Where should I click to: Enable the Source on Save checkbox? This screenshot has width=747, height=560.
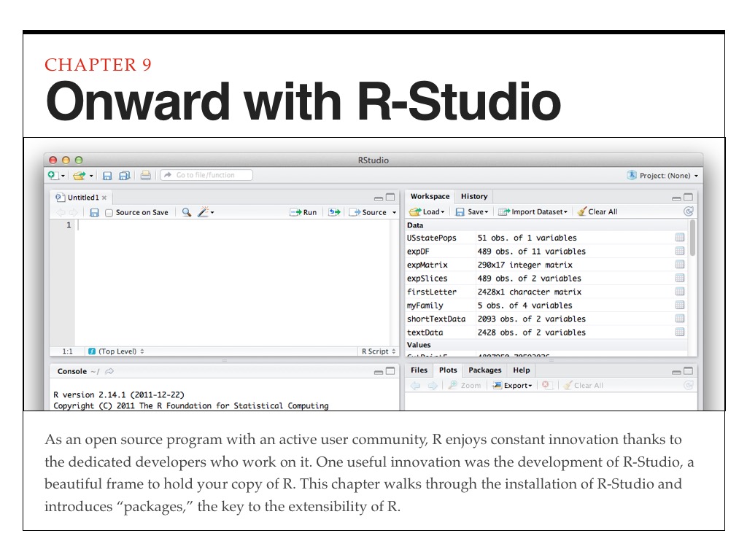pyautogui.click(x=109, y=213)
